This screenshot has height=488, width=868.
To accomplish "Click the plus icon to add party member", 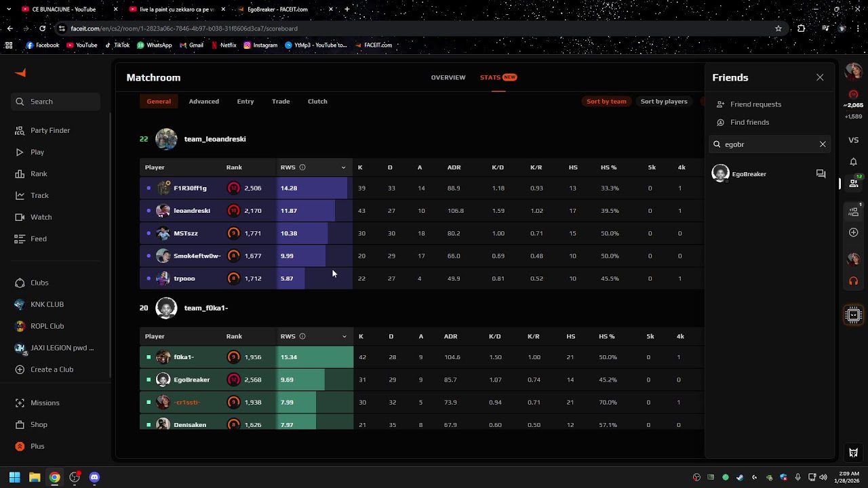I will coord(853,232).
